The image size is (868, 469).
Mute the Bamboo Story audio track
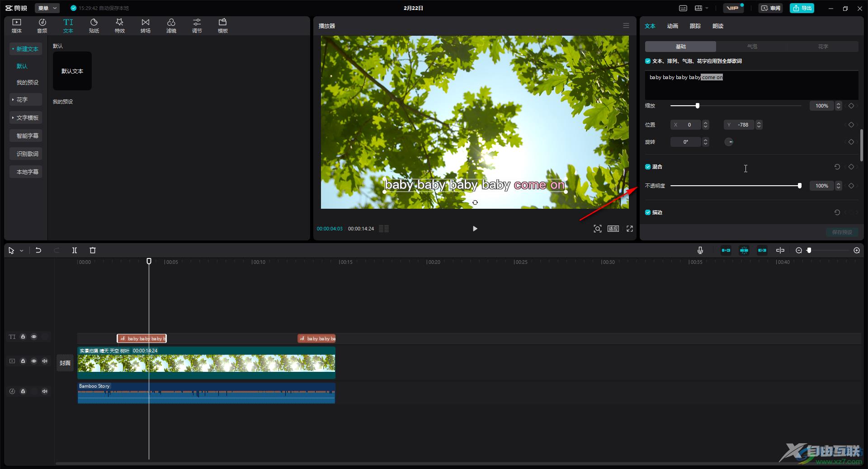coord(45,391)
